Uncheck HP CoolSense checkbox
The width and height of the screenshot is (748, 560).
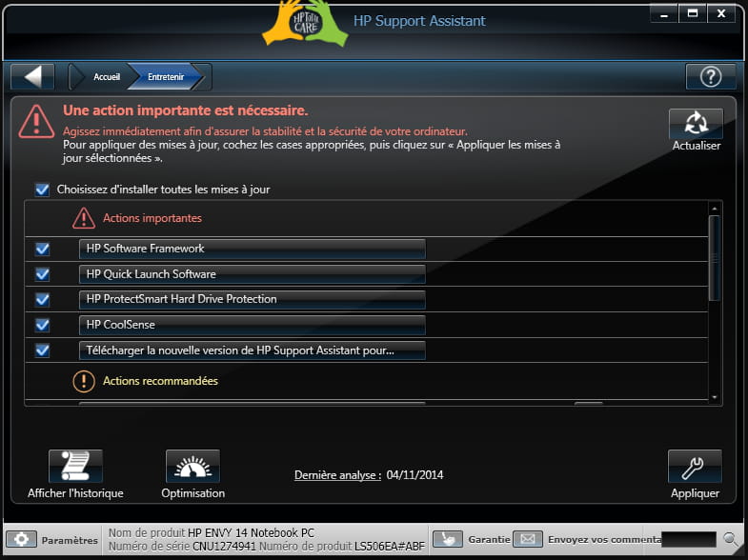tap(43, 325)
